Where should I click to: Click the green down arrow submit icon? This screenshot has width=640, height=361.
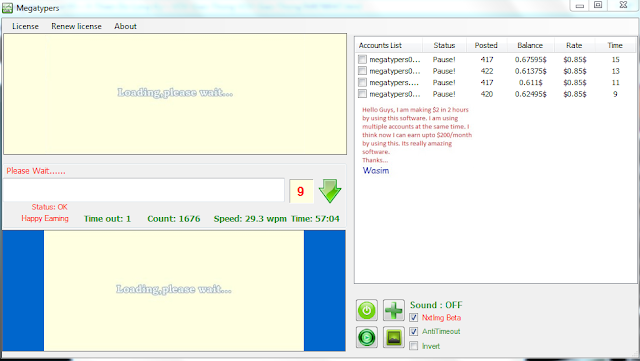[x=330, y=191]
